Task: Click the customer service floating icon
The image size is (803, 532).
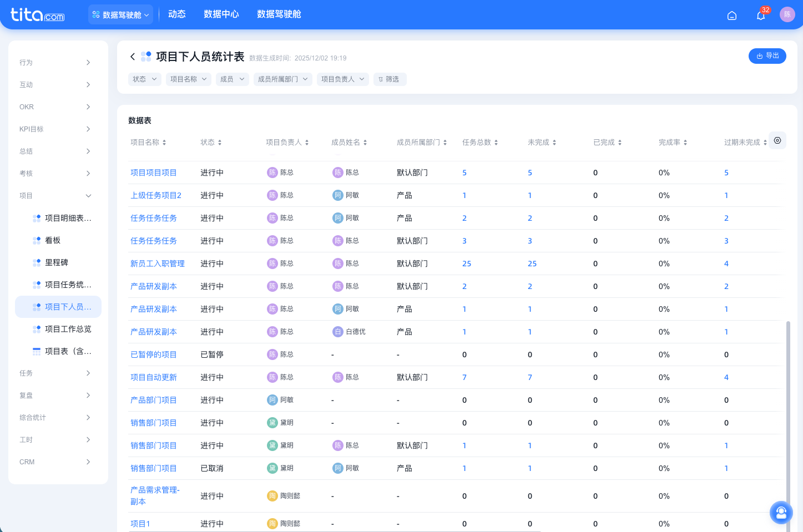Action: (781, 512)
